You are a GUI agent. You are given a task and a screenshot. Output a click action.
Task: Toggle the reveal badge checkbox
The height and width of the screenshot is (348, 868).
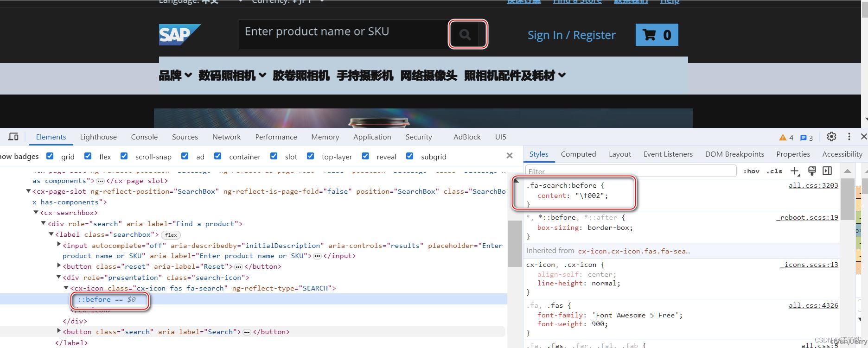point(366,156)
